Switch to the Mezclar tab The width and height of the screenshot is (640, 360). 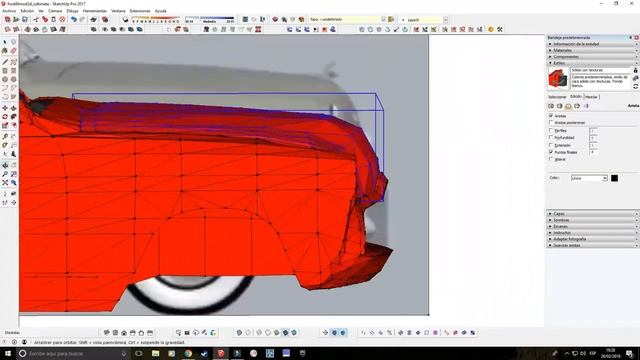591,97
